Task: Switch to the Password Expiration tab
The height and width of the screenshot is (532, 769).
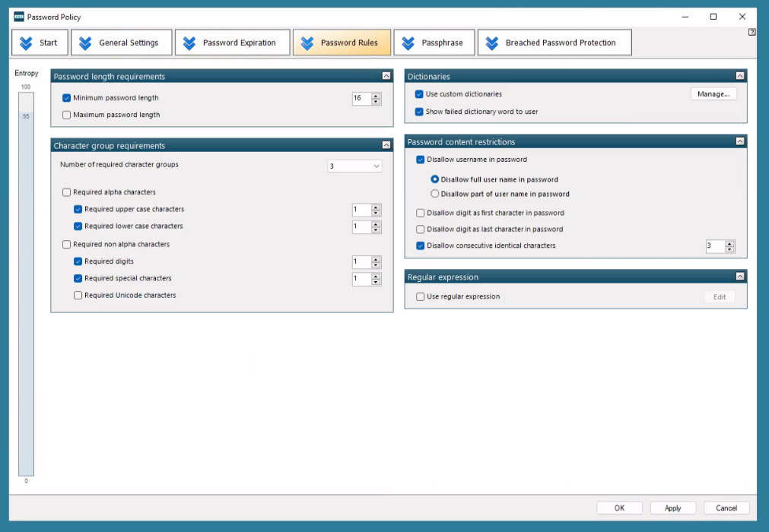Action: [x=233, y=43]
